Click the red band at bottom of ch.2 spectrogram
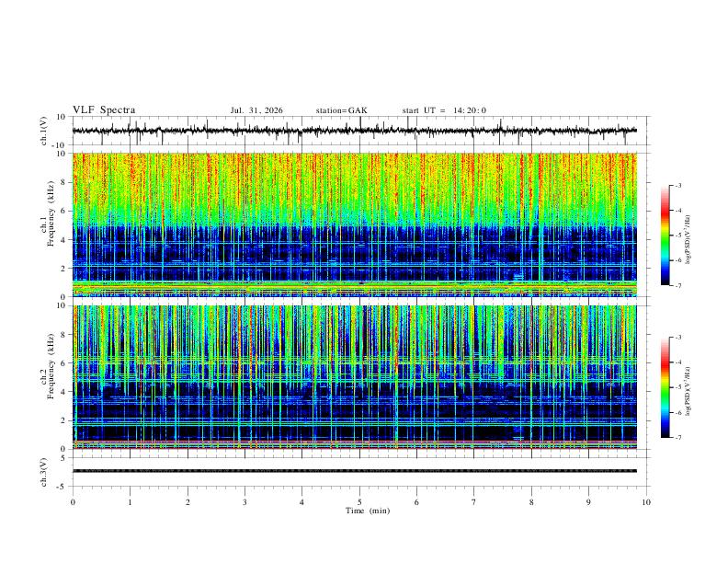 (x=355, y=442)
